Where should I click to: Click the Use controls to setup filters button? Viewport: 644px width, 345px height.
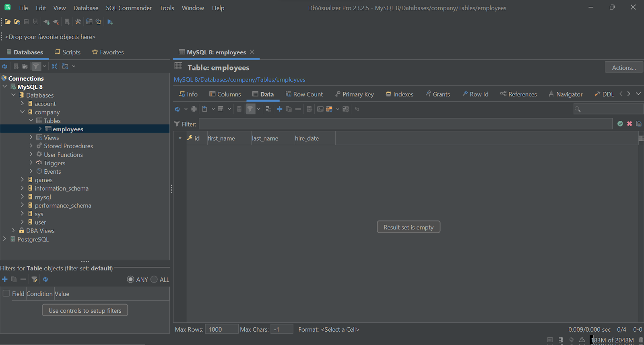85,310
